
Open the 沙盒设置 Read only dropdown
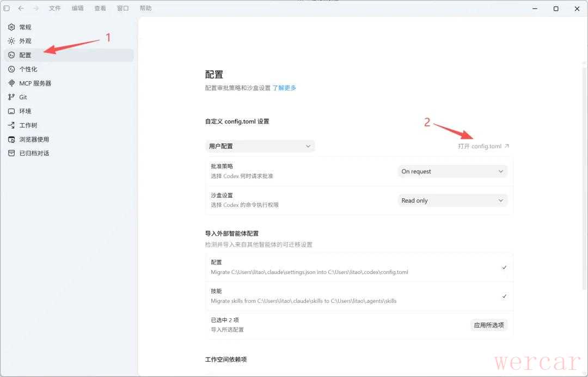452,200
